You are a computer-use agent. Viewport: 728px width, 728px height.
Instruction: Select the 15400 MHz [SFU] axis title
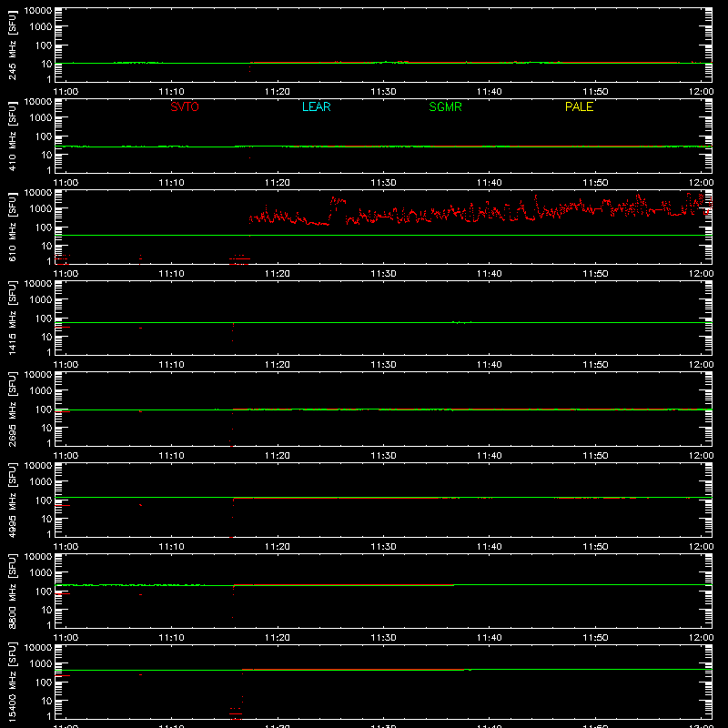tap(13, 682)
